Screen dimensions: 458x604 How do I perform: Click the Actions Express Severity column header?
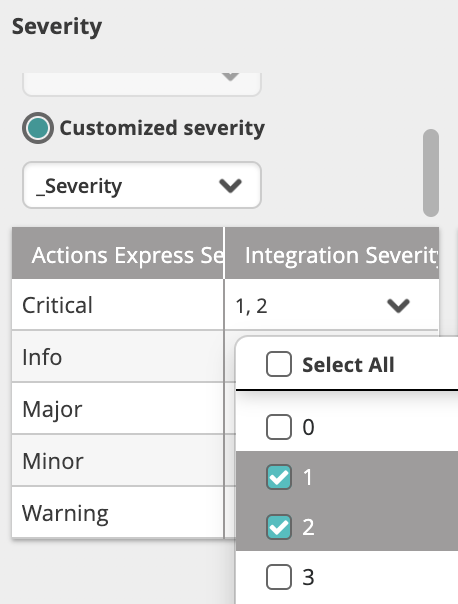coord(117,253)
